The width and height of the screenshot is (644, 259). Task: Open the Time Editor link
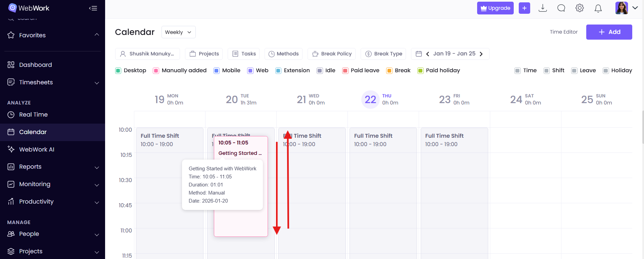click(x=563, y=32)
